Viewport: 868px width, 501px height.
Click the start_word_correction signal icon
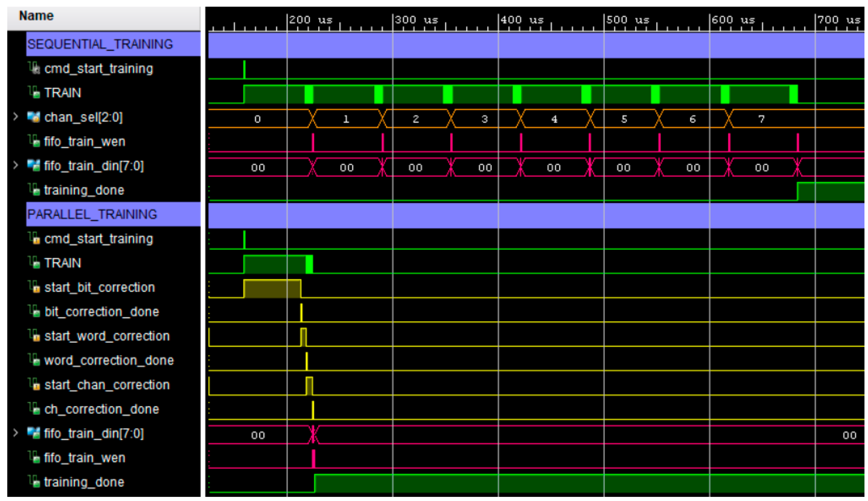(34, 335)
